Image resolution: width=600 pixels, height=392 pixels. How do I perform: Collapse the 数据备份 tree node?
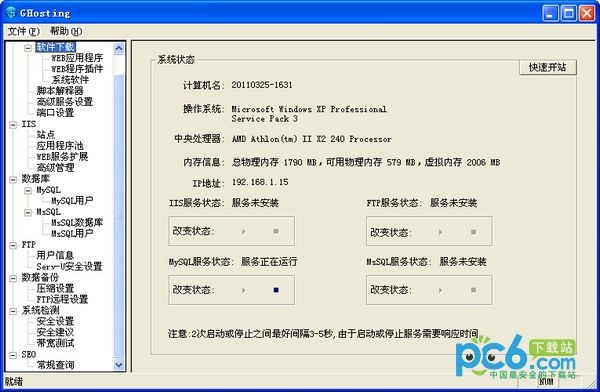(x=13, y=278)
